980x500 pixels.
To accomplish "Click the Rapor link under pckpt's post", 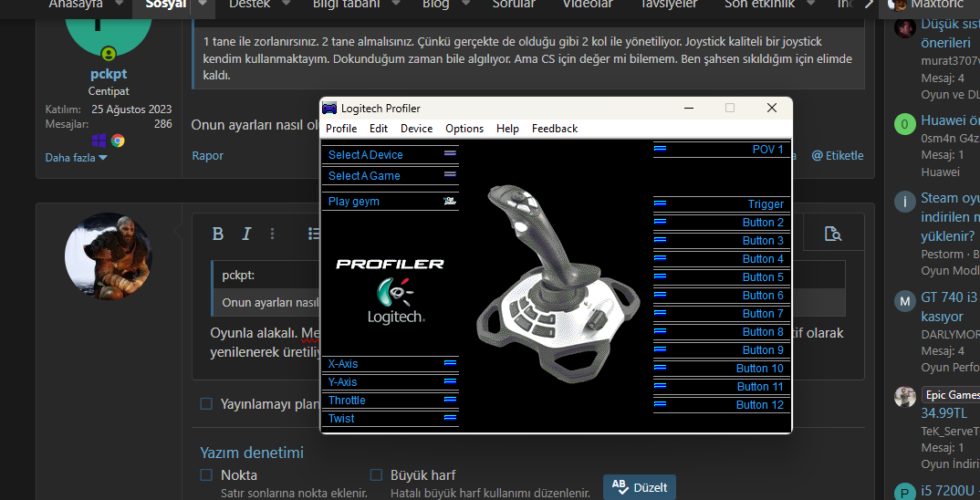I will [x=207, y=156].
